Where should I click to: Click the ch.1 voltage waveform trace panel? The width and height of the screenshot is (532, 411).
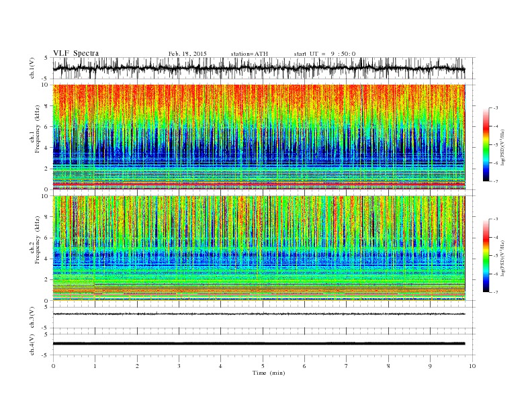[264, 68]
